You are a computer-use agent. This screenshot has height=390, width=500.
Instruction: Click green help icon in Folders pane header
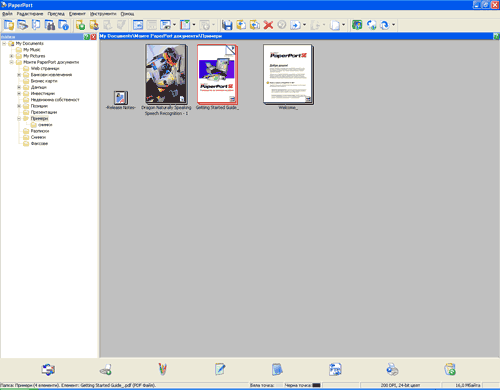87,36
